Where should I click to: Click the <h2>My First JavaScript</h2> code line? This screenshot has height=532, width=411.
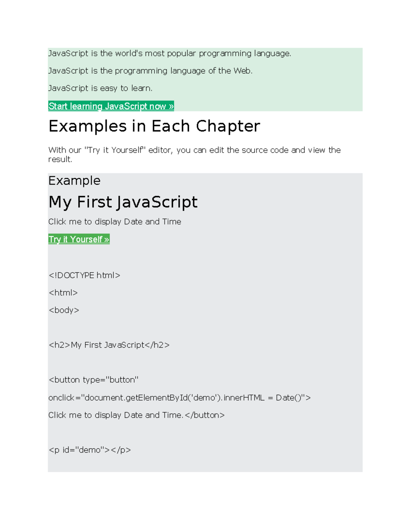tap(109, 345)
